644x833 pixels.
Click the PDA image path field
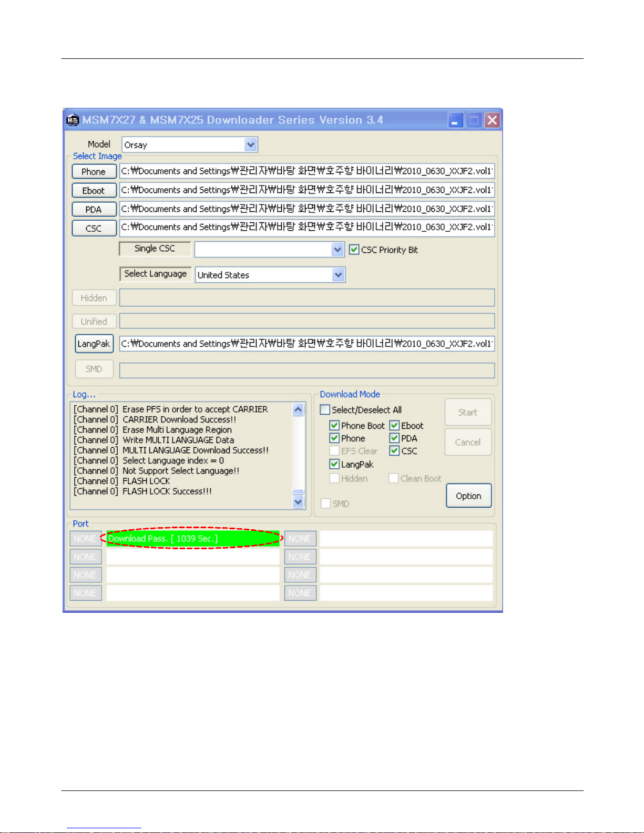pyautogui.click(x=307, y=209)
